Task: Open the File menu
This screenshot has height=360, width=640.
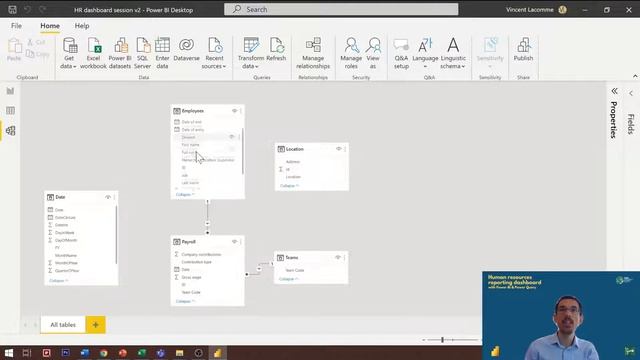Action: [16, 26]
